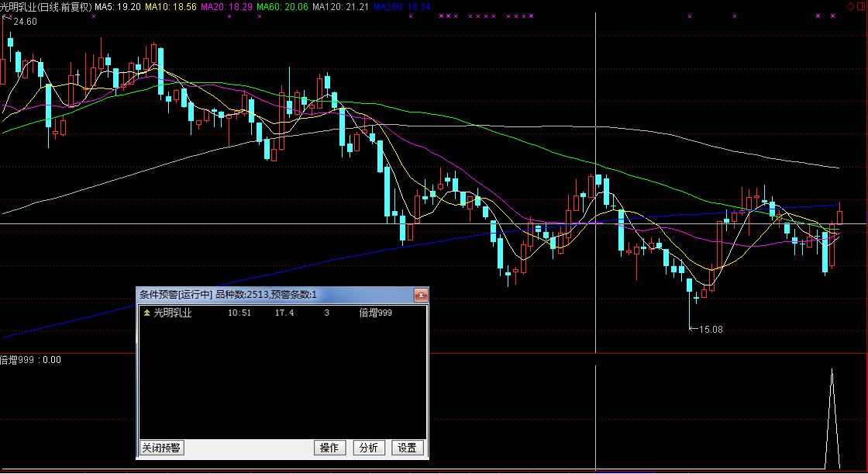Click the 倍增999 : 0.00 indicator label
Viewport: 868px width, 474px height.
tap(30, 360)
